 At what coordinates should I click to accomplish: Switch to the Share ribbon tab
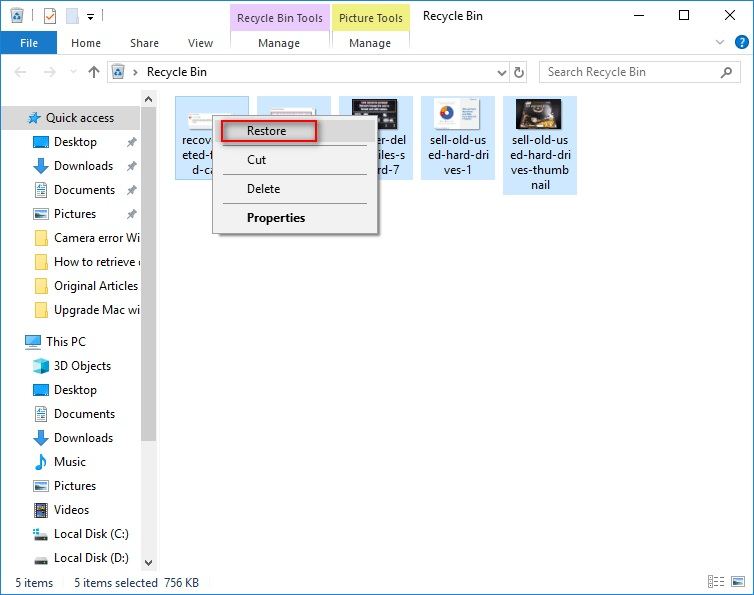click(144, 43)
